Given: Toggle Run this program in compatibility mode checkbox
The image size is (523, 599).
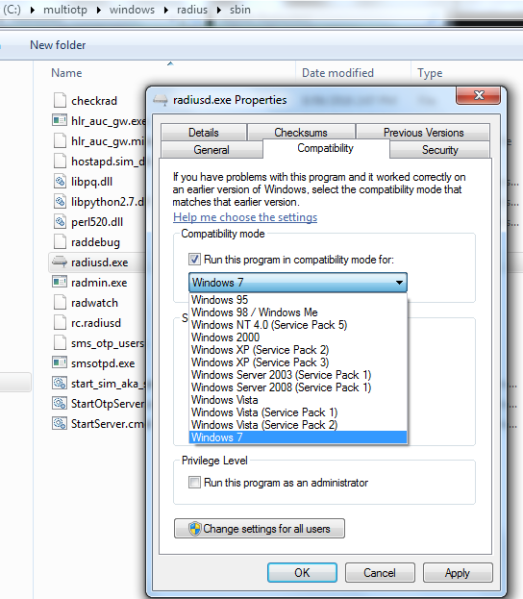Looking at the screenshot, I should [x=194, y=259].
